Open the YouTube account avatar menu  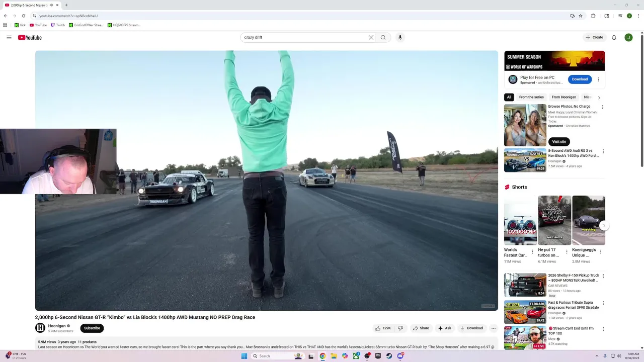(x=628, y=37)
